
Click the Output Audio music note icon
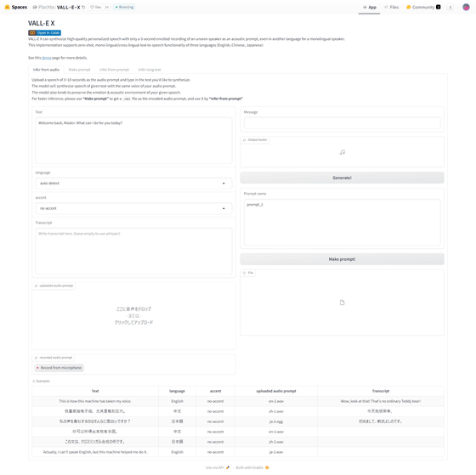[x=342, y=152]
